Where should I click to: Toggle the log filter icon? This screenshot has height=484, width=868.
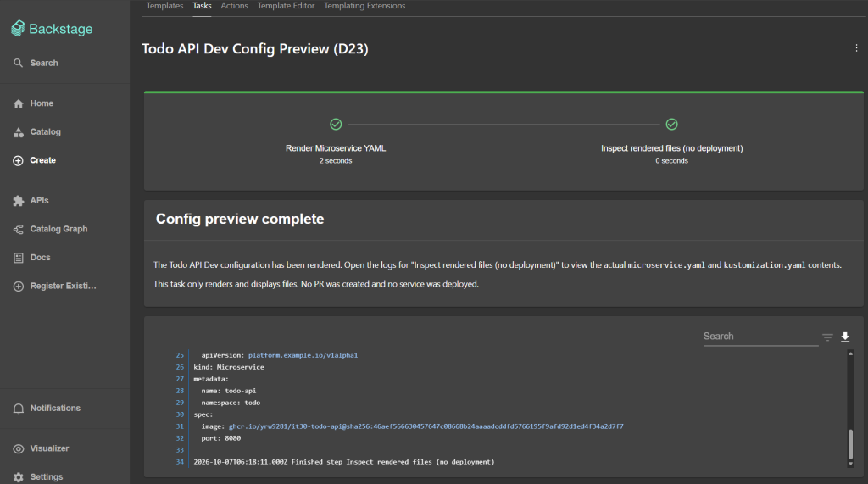(827, 337)
